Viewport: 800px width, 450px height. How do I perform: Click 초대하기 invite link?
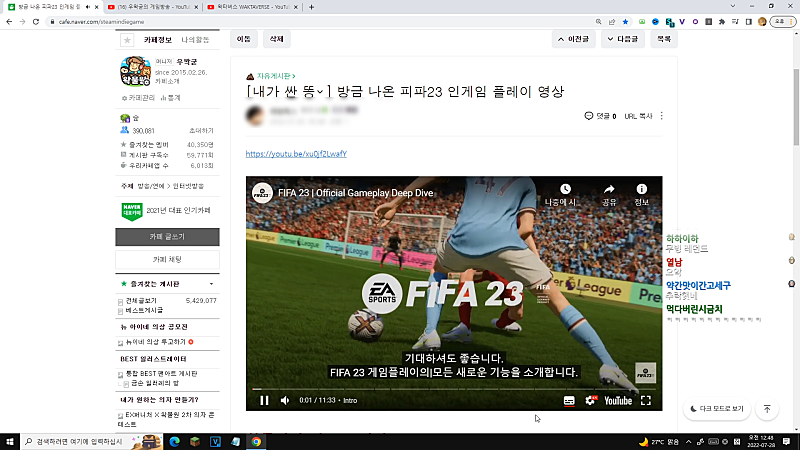pos(201,131)
